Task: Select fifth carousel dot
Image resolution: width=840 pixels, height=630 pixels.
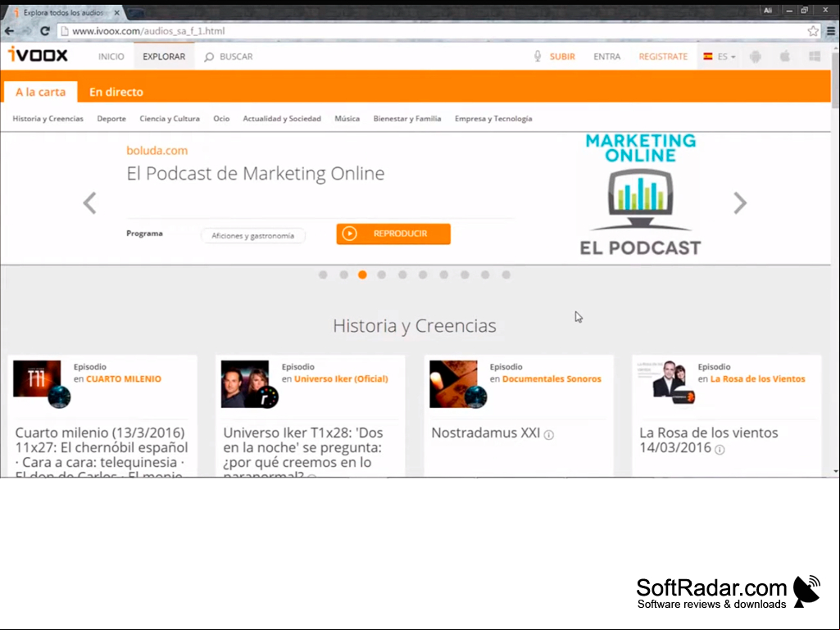Action: coord(402,274)
